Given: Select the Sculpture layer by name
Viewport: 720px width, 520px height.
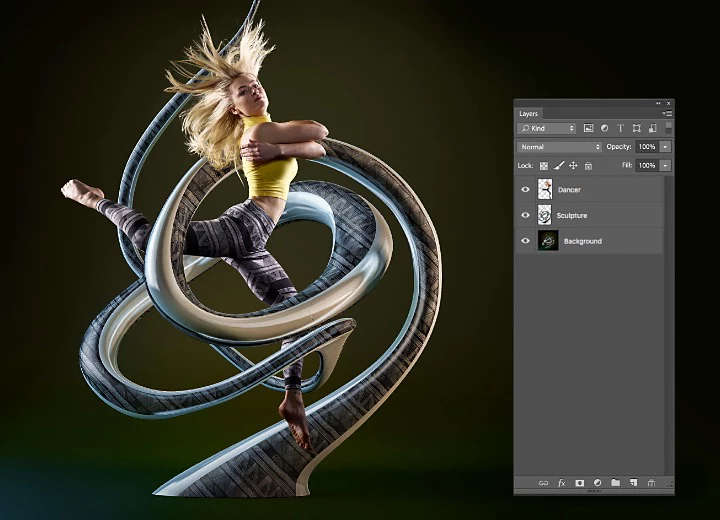Looking at the screenshot, I should click(x=572, y=215).
